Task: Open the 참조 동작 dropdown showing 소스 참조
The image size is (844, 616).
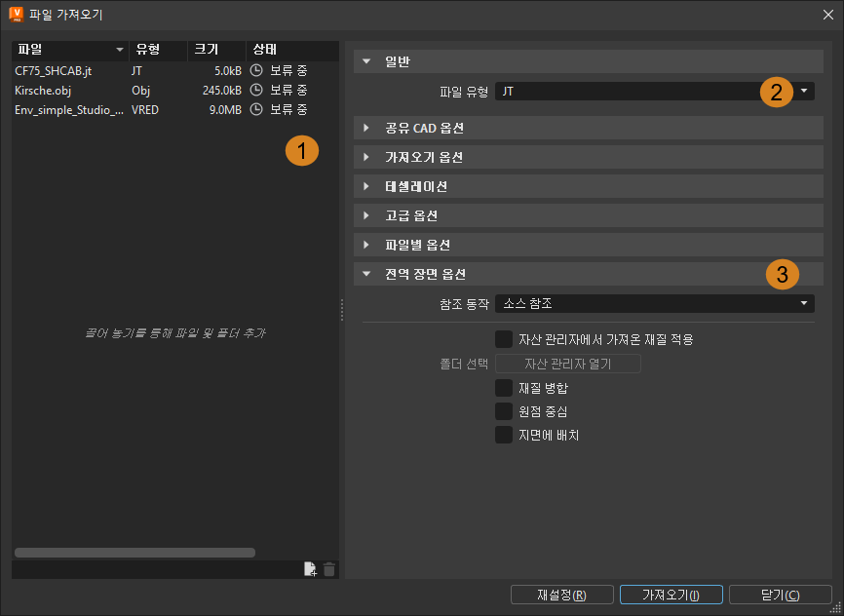Action: click(x=655, y=304)
